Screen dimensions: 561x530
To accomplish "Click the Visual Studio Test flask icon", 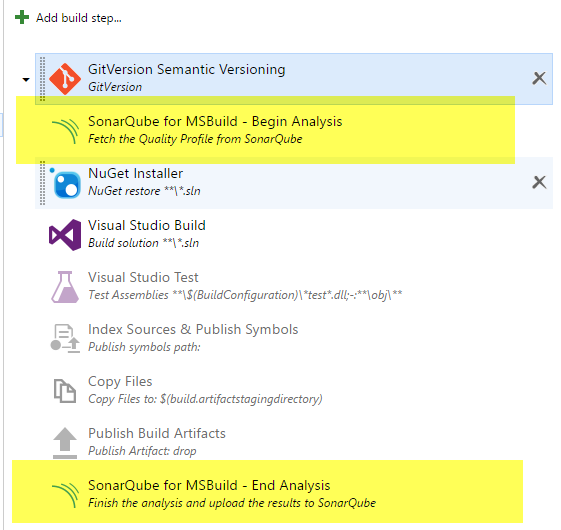I will click(x=65, y=287).
